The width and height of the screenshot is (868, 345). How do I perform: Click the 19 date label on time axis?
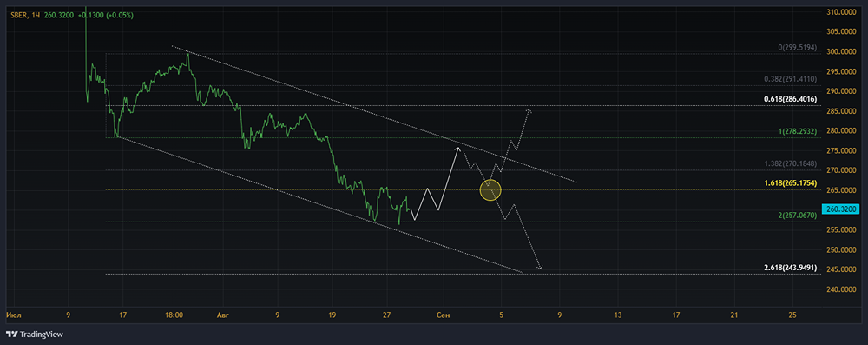[332, 315]
